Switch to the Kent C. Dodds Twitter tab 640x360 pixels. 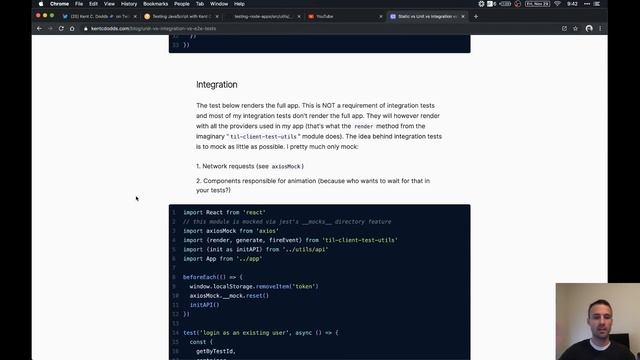pos(99,16)
